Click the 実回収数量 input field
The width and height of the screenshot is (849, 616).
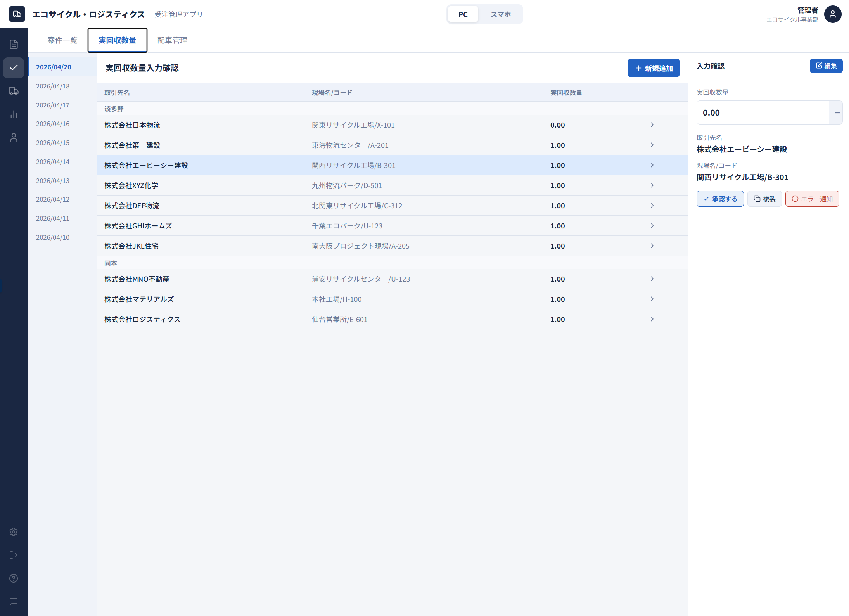(763, 112)
